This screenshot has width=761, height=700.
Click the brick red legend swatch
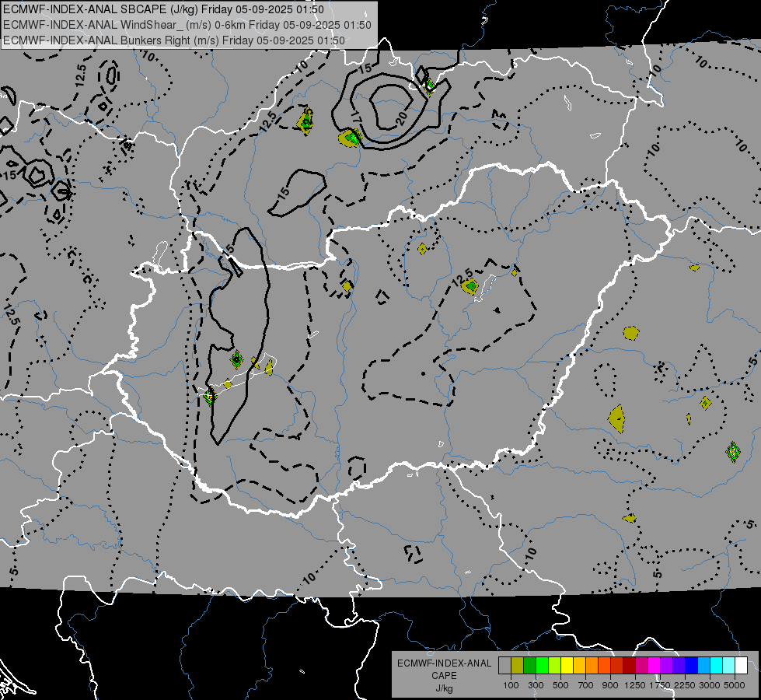(617, 666)
